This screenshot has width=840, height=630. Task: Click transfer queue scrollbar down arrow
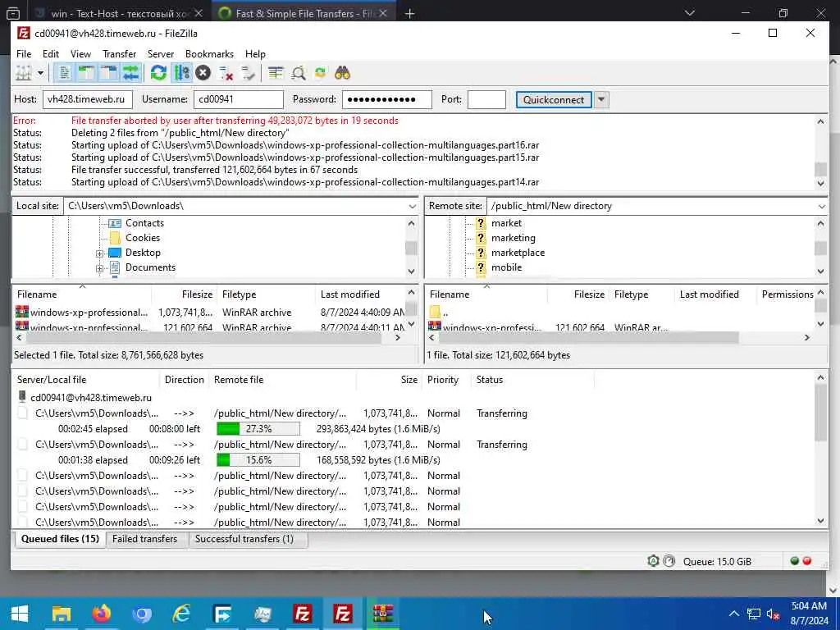click(820, 521)
